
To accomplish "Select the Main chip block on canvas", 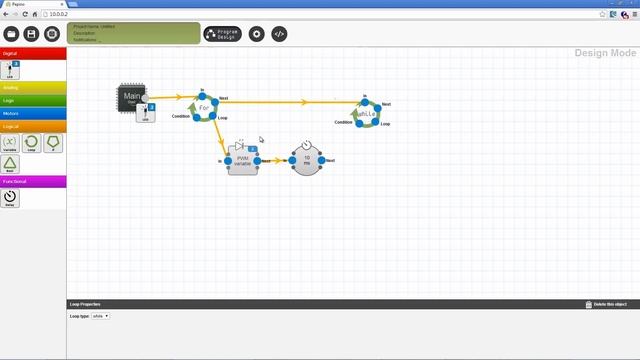I will click(x=131, y=98).
